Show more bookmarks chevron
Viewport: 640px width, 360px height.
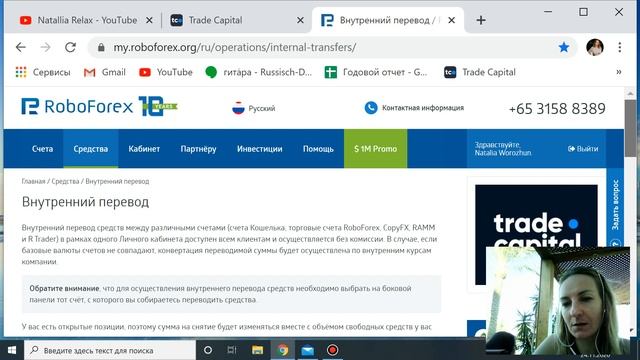point(619,72)
